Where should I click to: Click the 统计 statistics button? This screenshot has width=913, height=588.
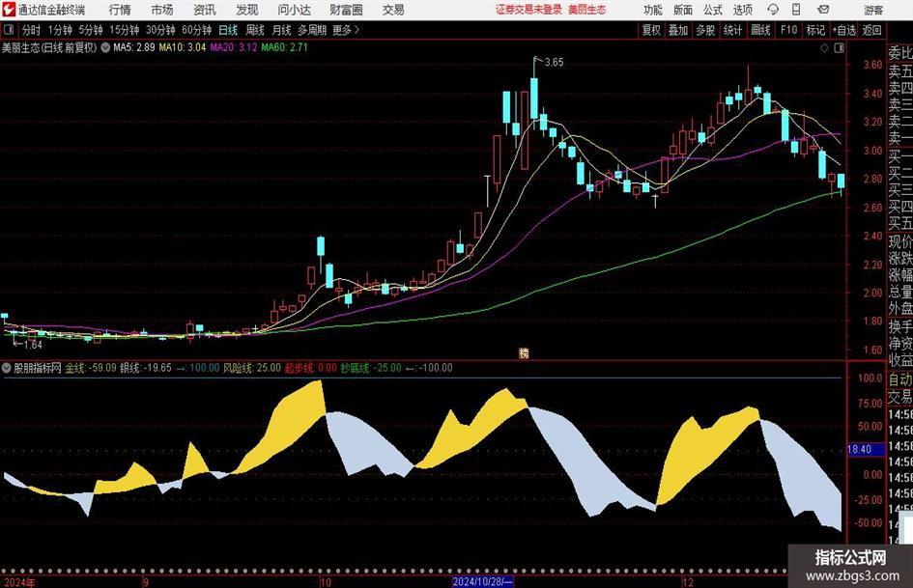pos(733,30)
